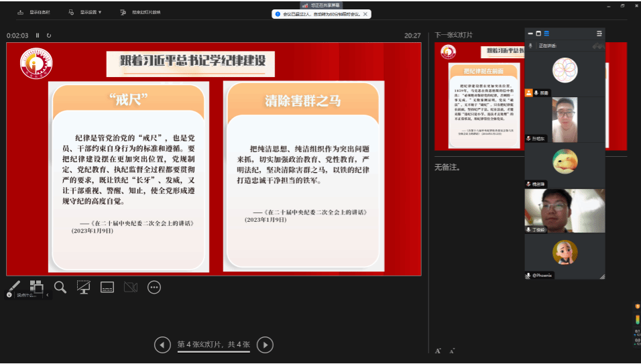The height and width of the screenshot is (364, 641).
Task: Toggle the camera icon in presenter toolbar
Action: pos(131,287)
